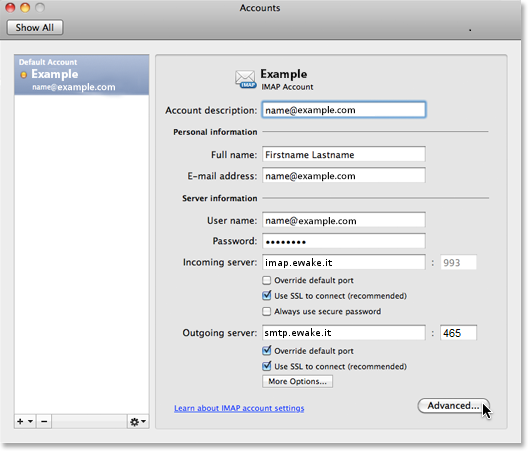Open More Options for outgoing server

[x=297, y=381]
